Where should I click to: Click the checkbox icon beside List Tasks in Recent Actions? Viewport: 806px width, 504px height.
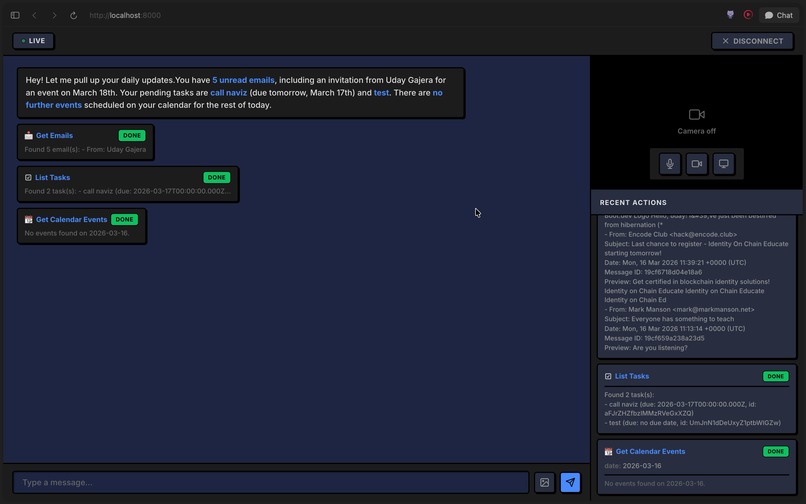608,376
